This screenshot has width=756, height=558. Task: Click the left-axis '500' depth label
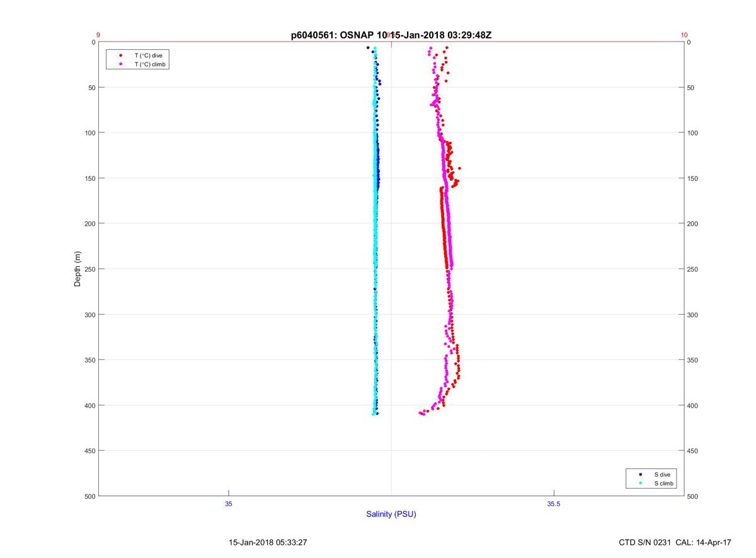(89, 496)
